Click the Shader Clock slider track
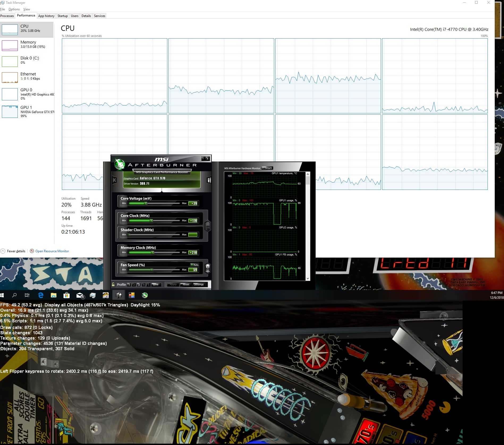The height and width of the screenshot is (445, 504). coord(154,235)
